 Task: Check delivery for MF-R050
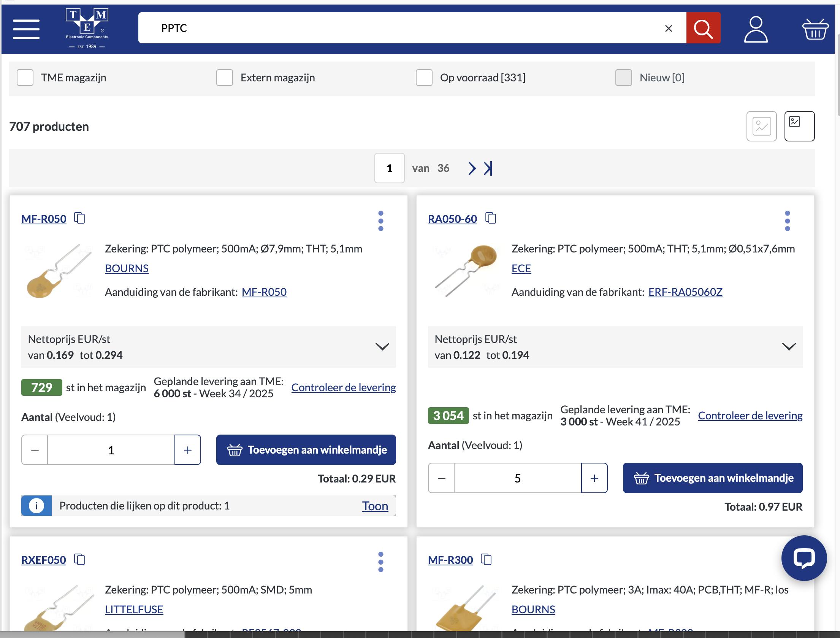coord(344,387)
